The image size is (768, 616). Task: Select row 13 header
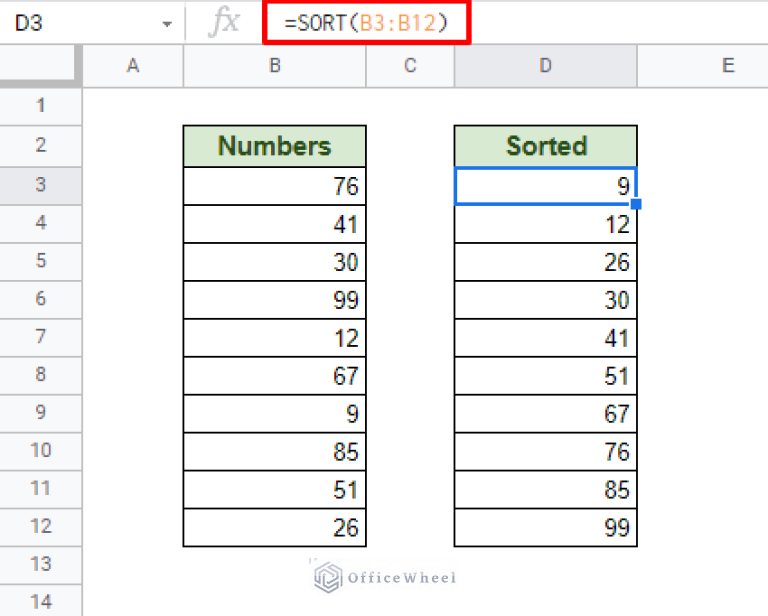point(41,565)
